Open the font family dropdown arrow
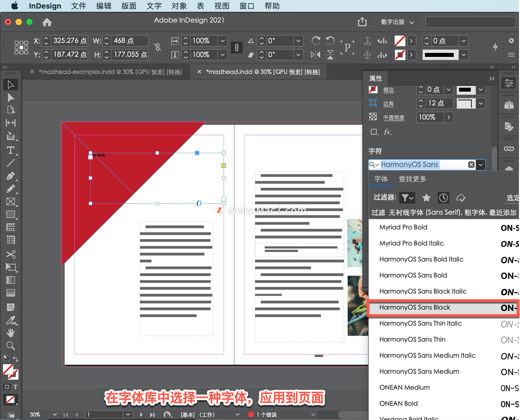The width and height of the screenshot is (520, 420). [x=481, y=165]
